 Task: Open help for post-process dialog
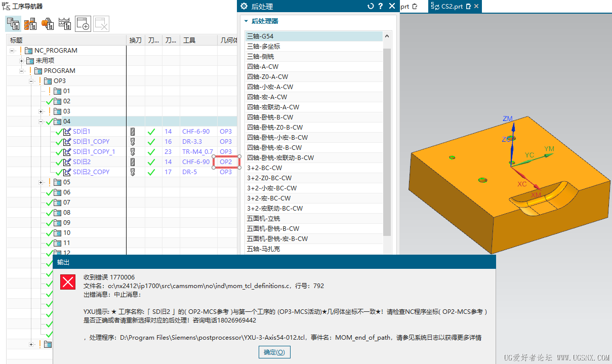pos(381,6)
